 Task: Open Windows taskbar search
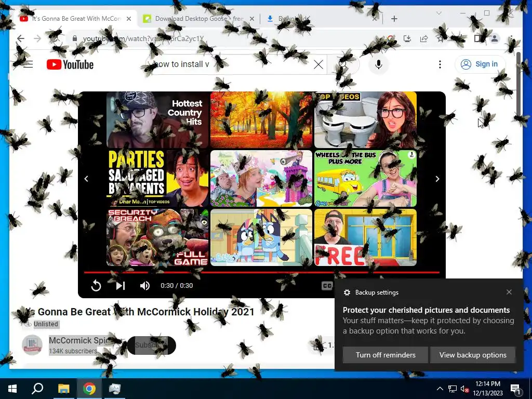pos(37,389)
